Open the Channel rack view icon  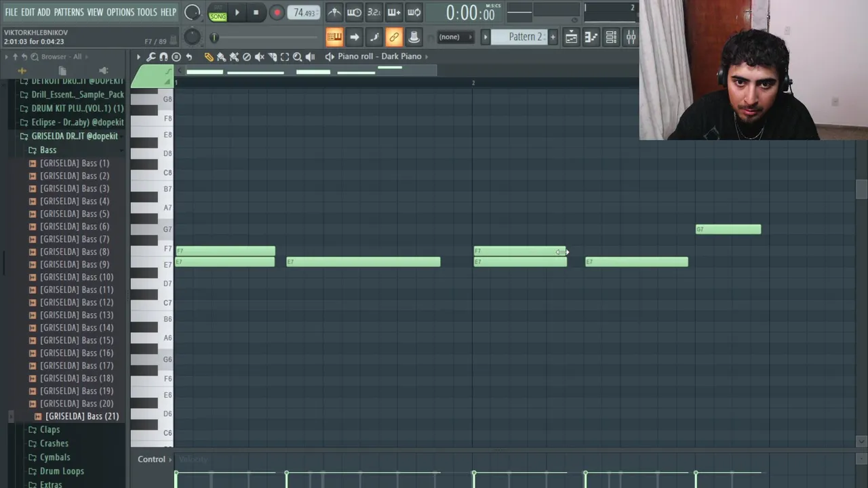[611, 37]
